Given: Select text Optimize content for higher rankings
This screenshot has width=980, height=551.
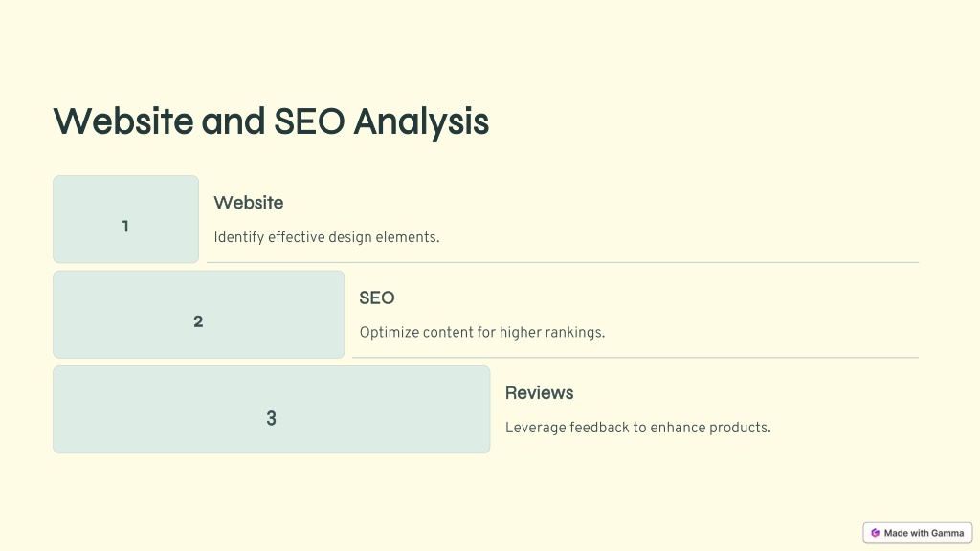Looking at the screenshot, I should (x=482, y=332).
